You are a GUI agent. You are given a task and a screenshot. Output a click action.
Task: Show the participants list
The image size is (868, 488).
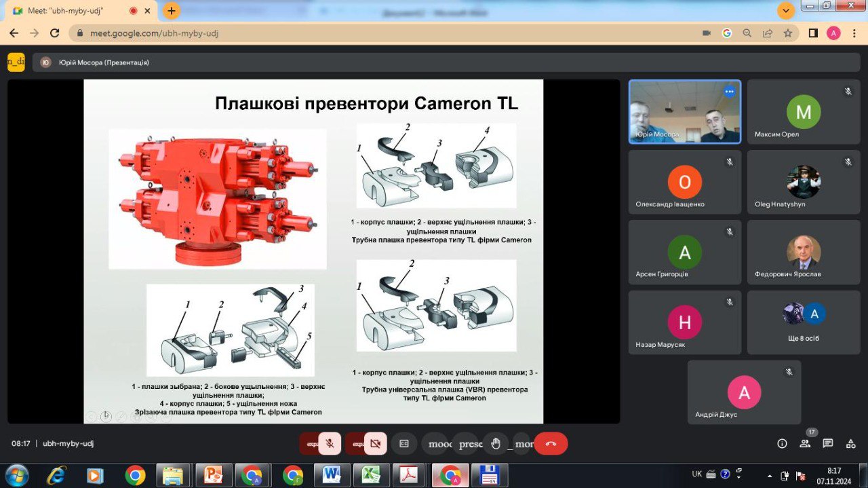(x=805, y=443)
